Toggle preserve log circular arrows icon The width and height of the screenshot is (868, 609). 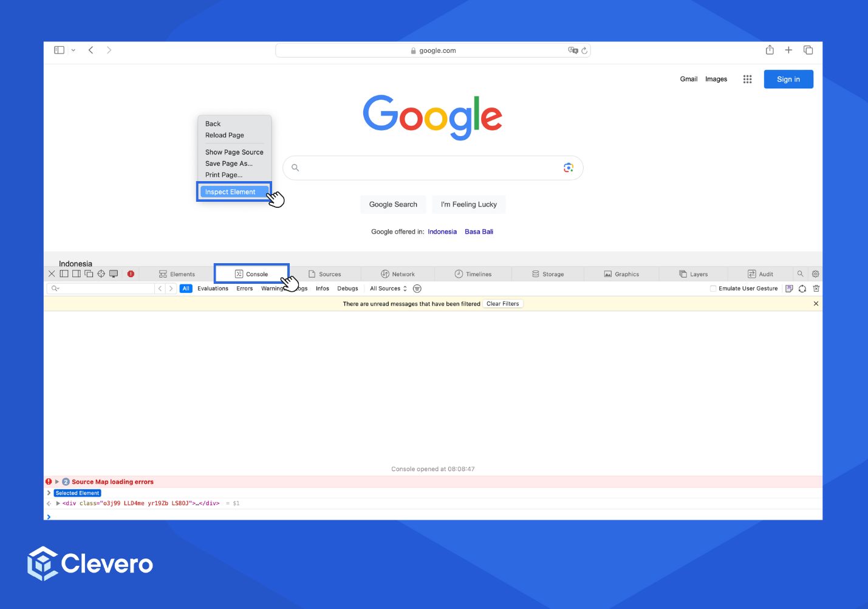pos(802,289)
